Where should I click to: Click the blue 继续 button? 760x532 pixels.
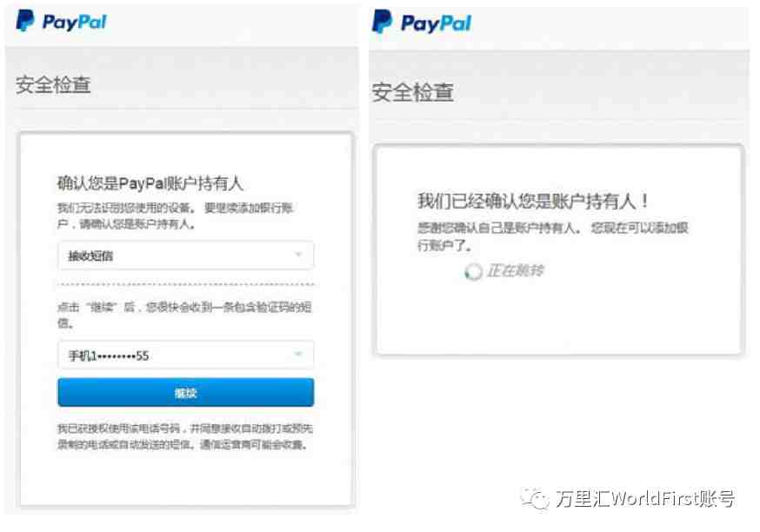click(x=185, y=392)
